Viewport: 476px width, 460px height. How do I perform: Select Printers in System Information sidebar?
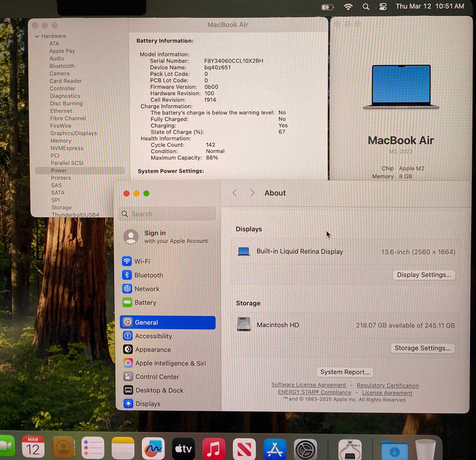(x=61, y=178)
